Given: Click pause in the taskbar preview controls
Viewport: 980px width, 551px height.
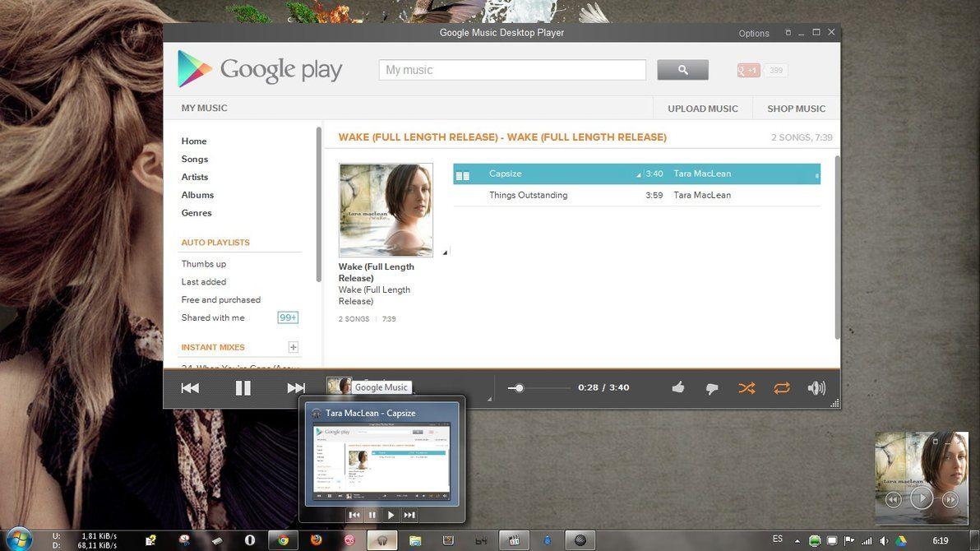Looking at the screenshot, I should click(372, 515).
